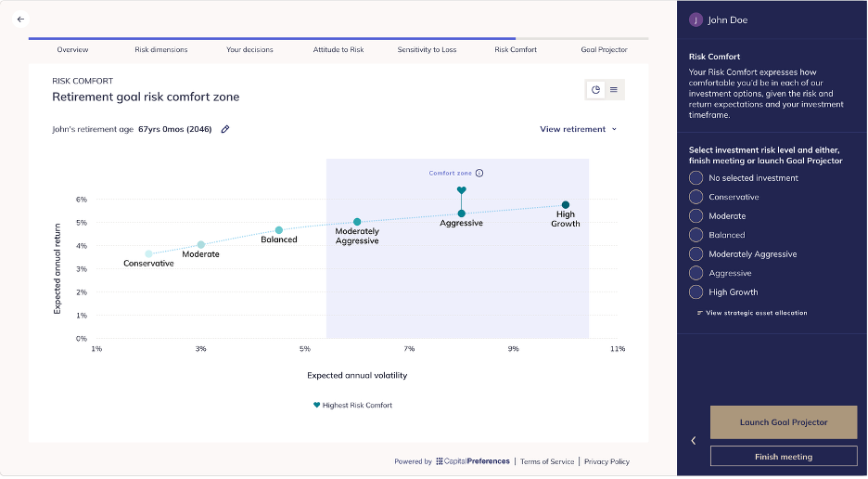Screen dimensions: 868x479
Task: Edit retirement age pencil icon
Action: coord(225,129)
